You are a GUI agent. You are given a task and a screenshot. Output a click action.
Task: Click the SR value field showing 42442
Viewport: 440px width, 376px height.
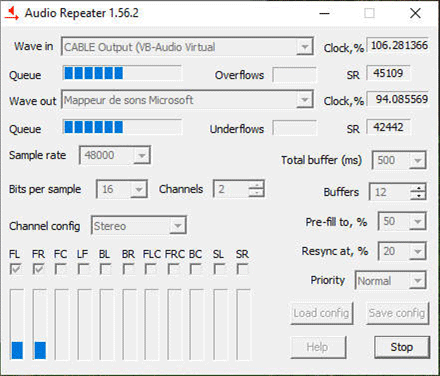(x=388, y=127)
